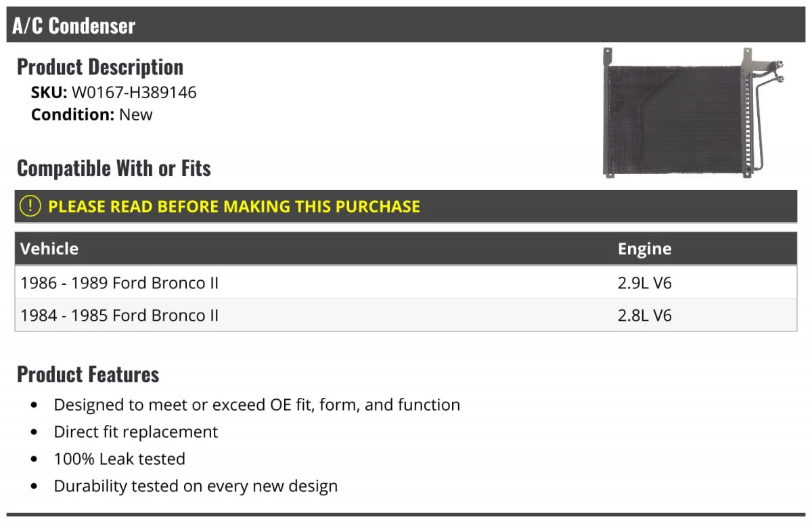The width and height of the screenshot is (812, 523).
Task: Click the 100% Leak tested bullet
Action: (x=120, y=459)
